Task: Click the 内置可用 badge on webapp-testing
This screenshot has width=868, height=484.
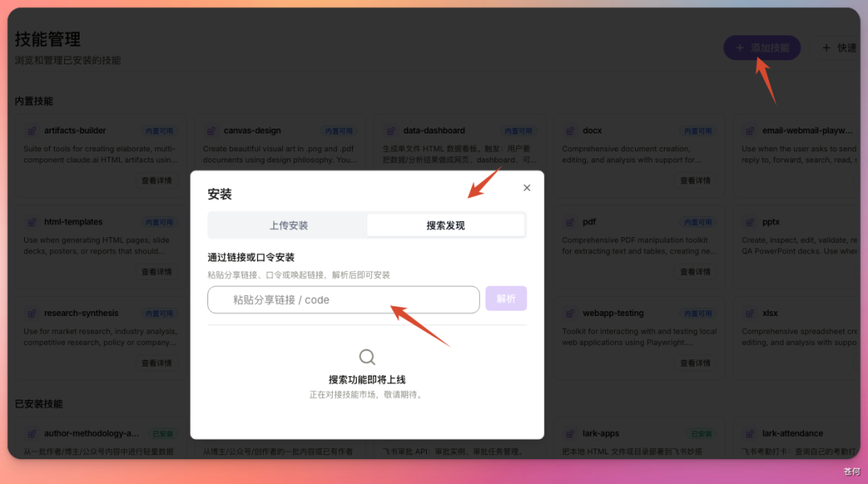Action: point(698,314)
